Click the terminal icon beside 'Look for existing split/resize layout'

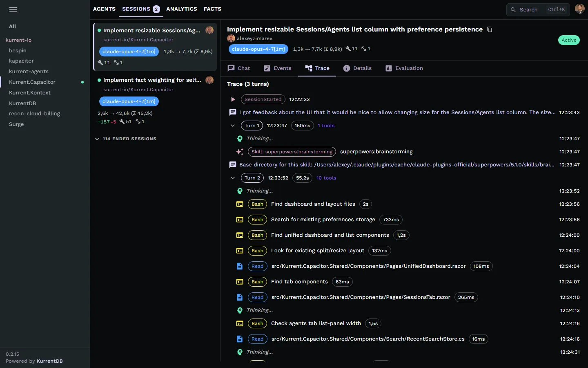coord(240,251)
